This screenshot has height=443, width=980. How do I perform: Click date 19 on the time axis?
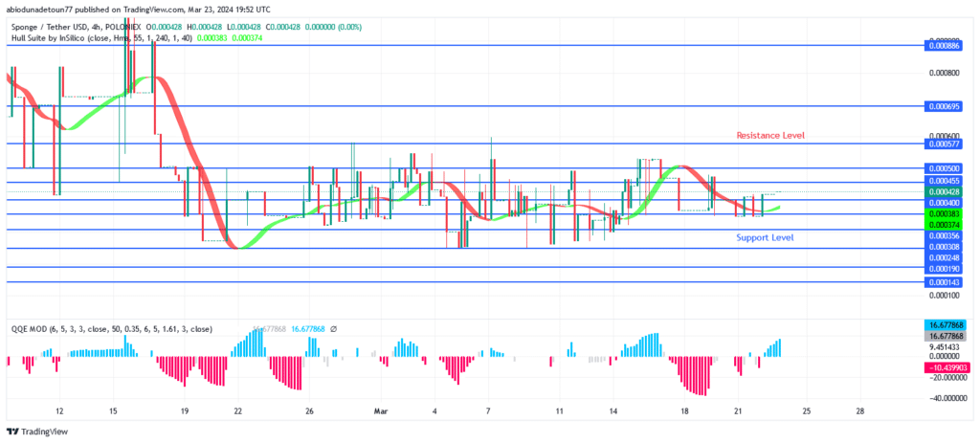[x=185, y=411]
